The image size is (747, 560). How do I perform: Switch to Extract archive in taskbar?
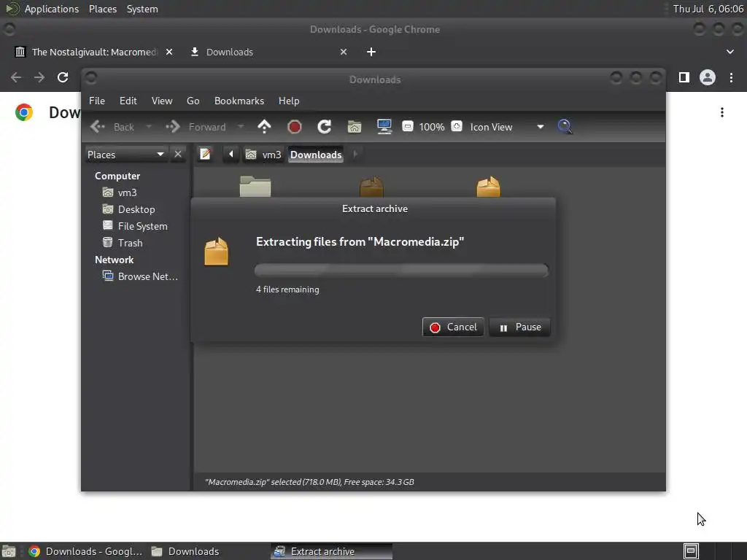332,551
